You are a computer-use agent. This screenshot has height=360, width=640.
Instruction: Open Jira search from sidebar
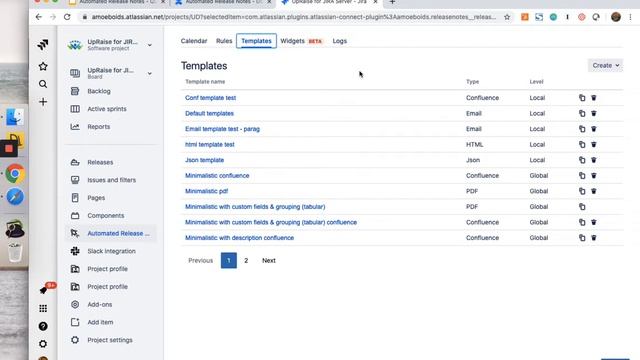click(43, 84)
